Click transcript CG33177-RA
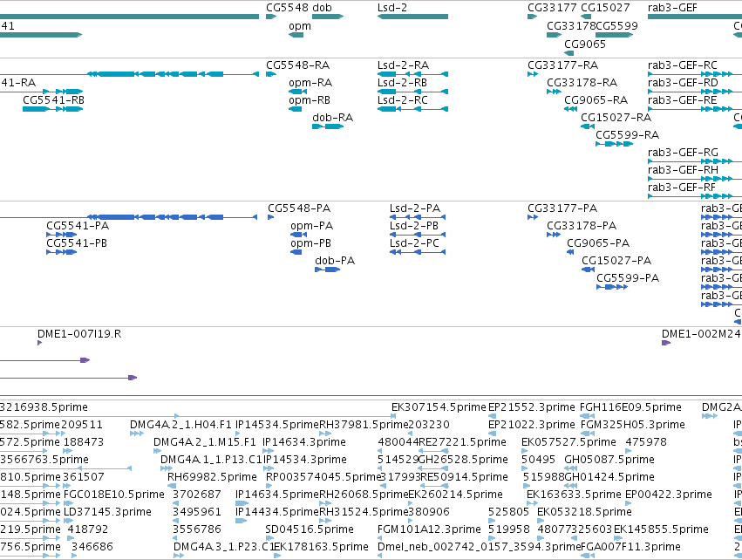 (562, 65)
